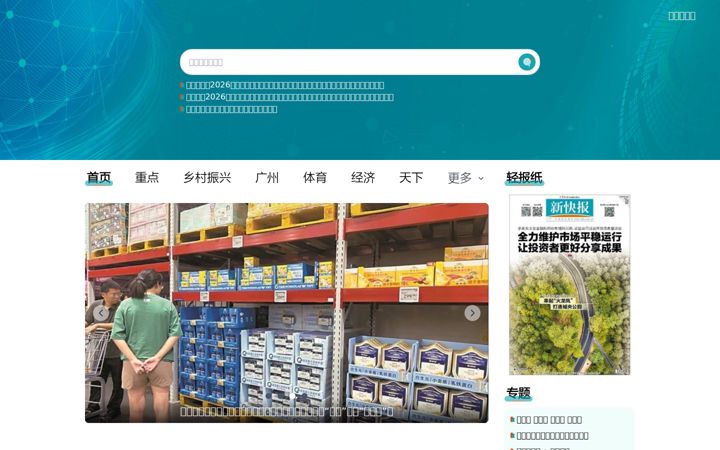
Task: Open the link in the page's top-right corner
Action: [x=681, y=16]
